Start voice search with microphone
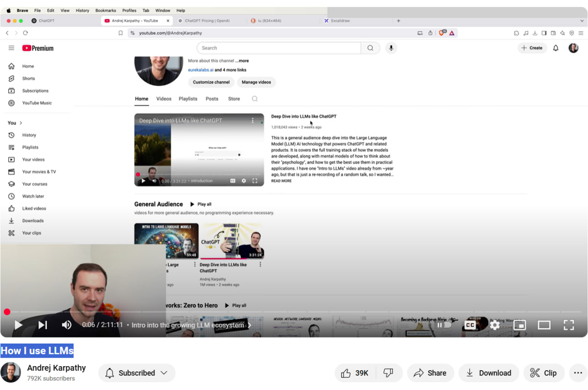Image resolution: width=588 pixels, height=390 pixels. pyautogui.click(x=391, y=48)
